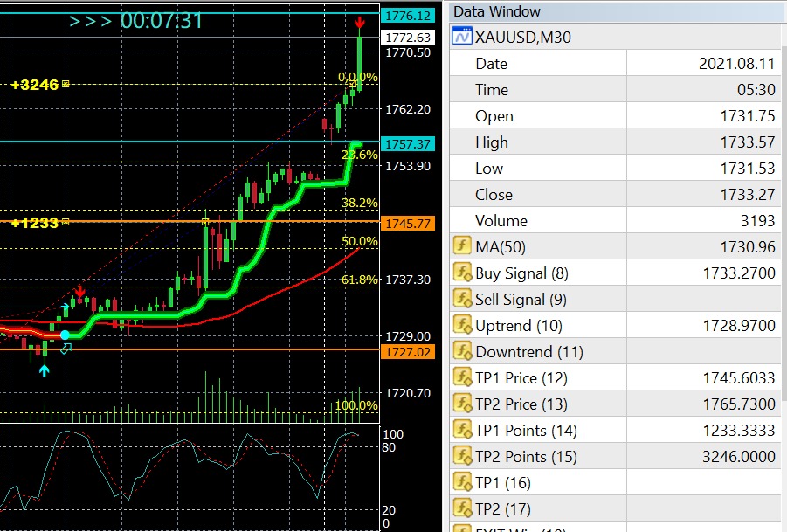Screen dimensions: 787x532
Task: Select the 61.8% Fibonacci level label
Action: [359, 280]
